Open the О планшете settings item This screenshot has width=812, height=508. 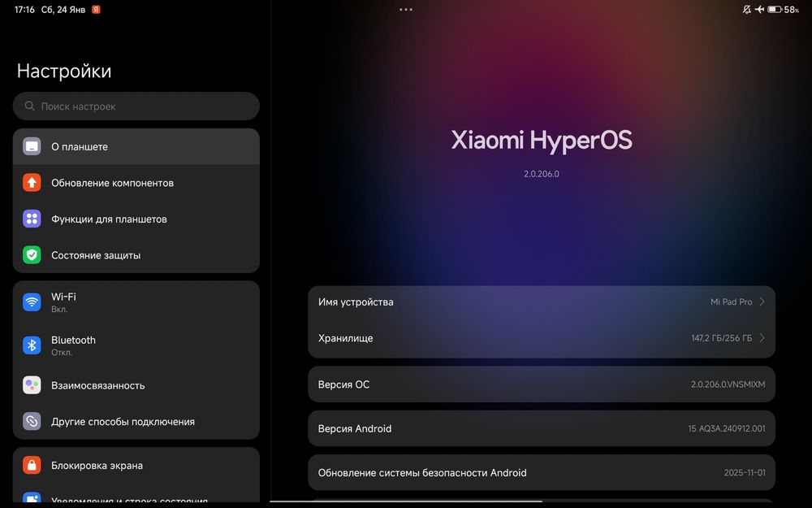tap(136, 146)
